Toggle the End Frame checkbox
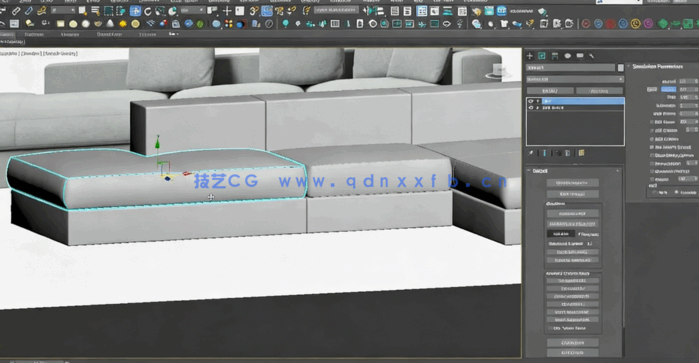The height and width of the screenshot is (363, 699). click(652, 122)
